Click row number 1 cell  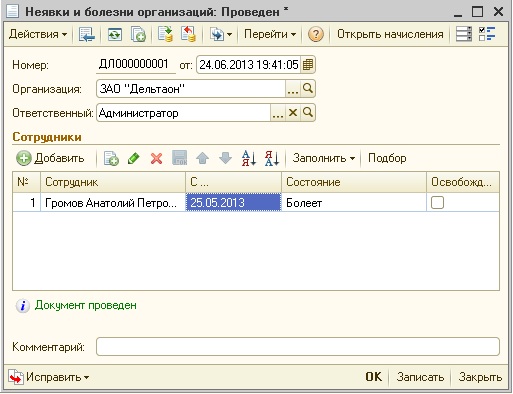click(26, 203)
